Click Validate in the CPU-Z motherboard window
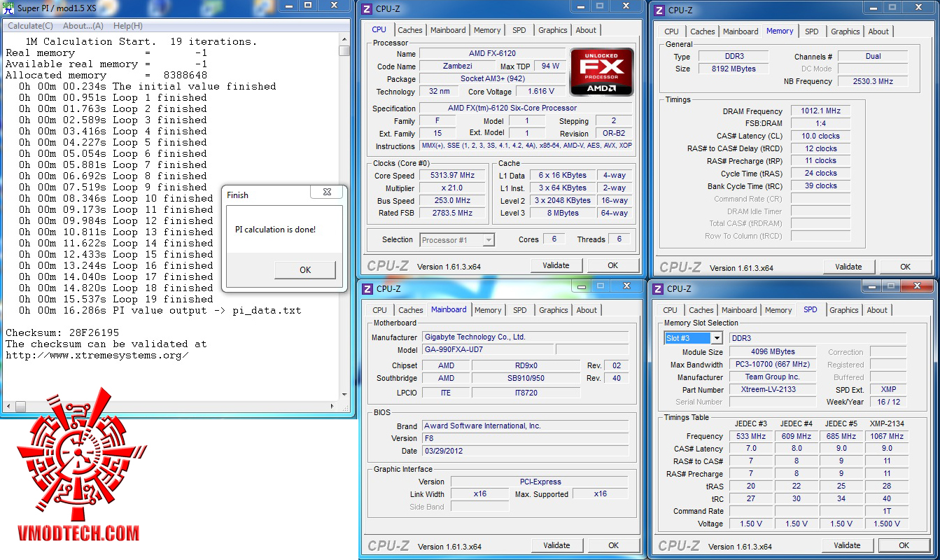The height and width of the screenshot is (560, 940). pos(556,545)
